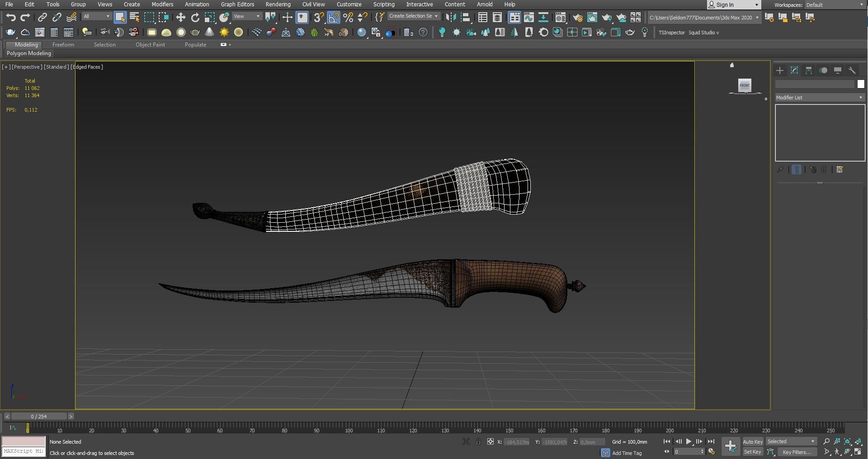
Task: Open the Utilities wrench panel icon
Action: click(x=852, y=70)
